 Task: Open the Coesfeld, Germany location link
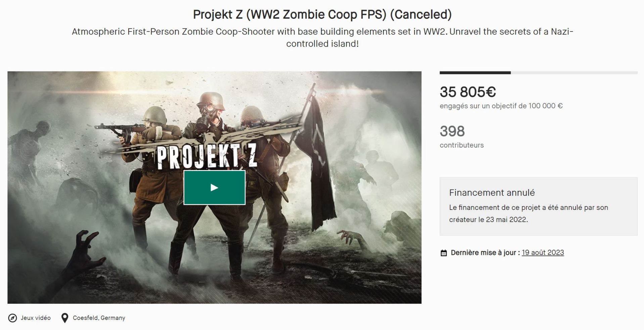(x=99, y=318)
